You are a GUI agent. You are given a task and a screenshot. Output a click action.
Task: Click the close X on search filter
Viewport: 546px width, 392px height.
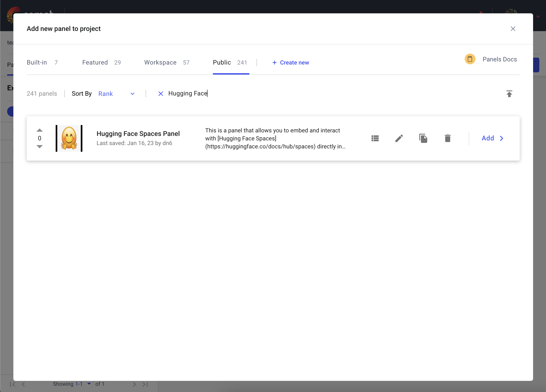pyautogui.click(x=160, y=94)
